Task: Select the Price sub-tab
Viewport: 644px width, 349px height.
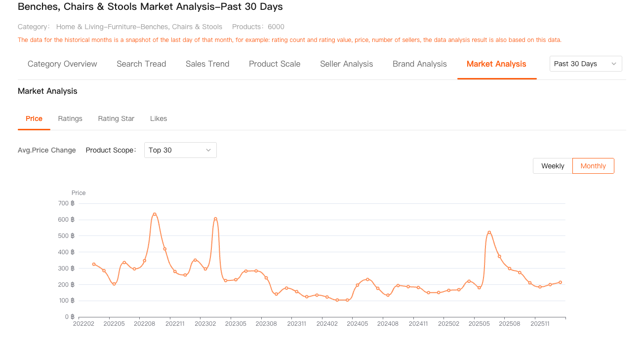Action: click(x=34, y=118)
